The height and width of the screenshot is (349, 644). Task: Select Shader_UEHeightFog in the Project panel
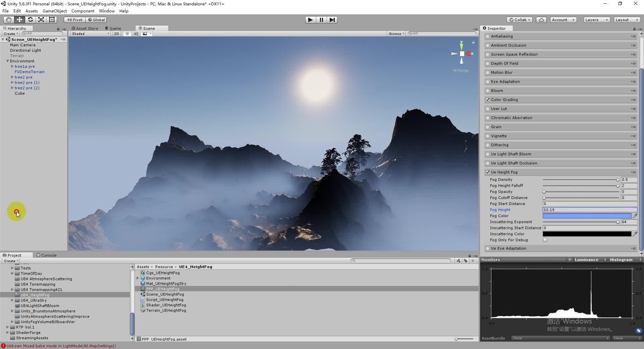167,305
